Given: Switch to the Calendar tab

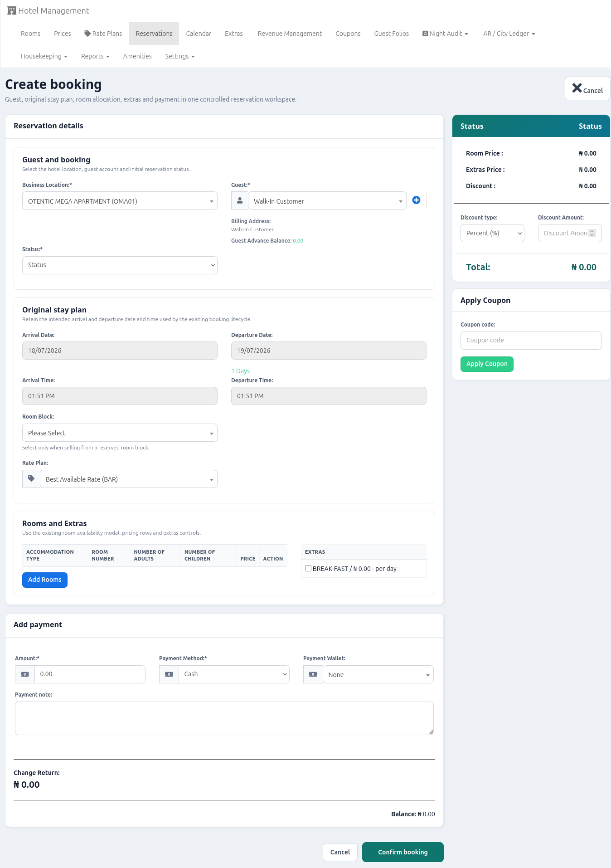Looking at the screenshot, I should click(x=199, y=34).
